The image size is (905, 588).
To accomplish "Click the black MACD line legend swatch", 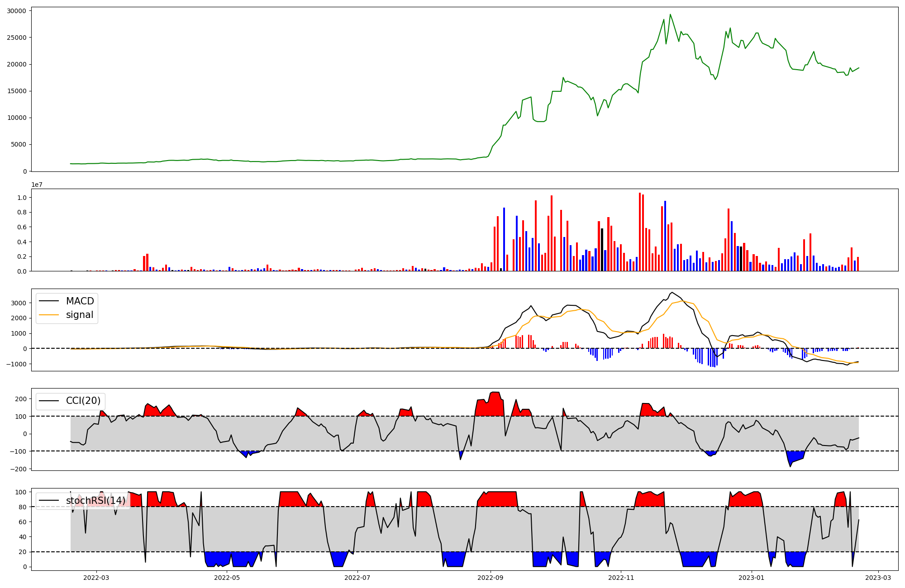I will tap(49, 301).
